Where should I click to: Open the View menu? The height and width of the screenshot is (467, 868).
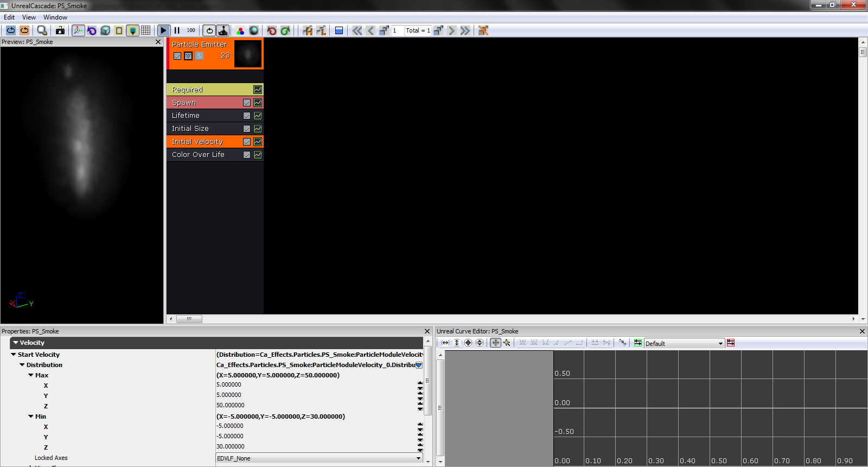coord(29,17)
